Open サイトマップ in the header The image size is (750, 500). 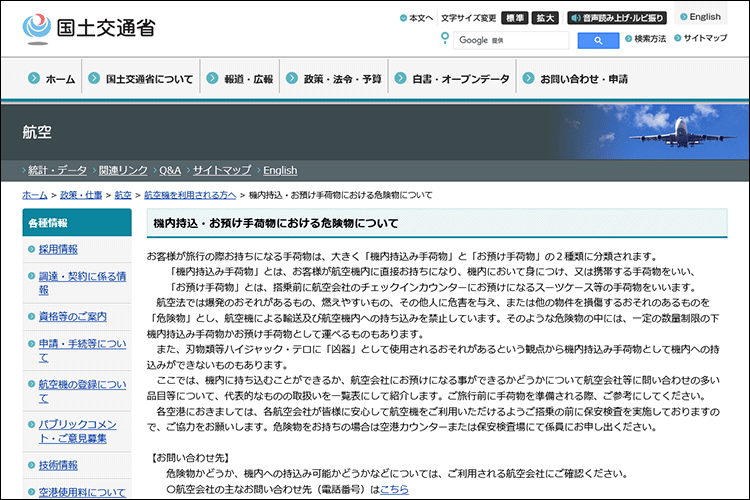701,38
